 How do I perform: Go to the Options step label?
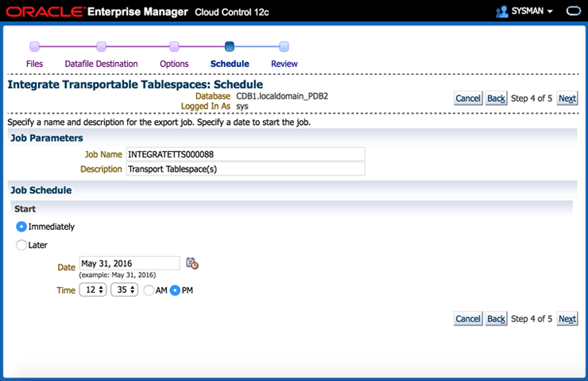174,64
